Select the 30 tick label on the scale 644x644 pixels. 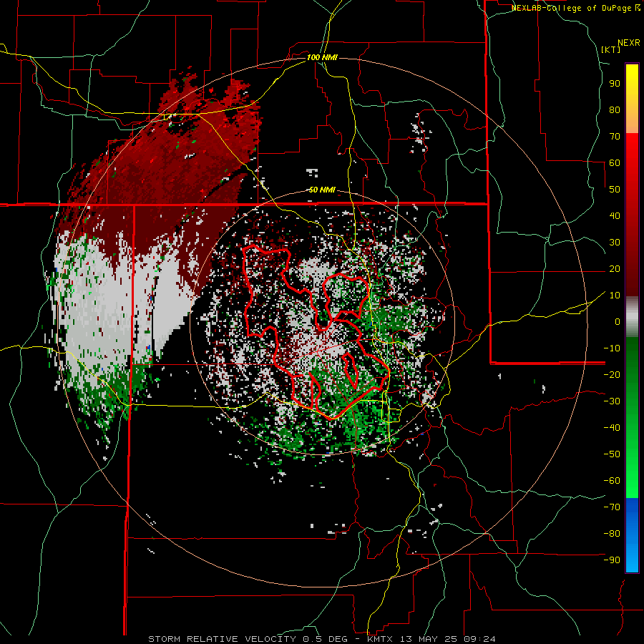coord(615,243)
